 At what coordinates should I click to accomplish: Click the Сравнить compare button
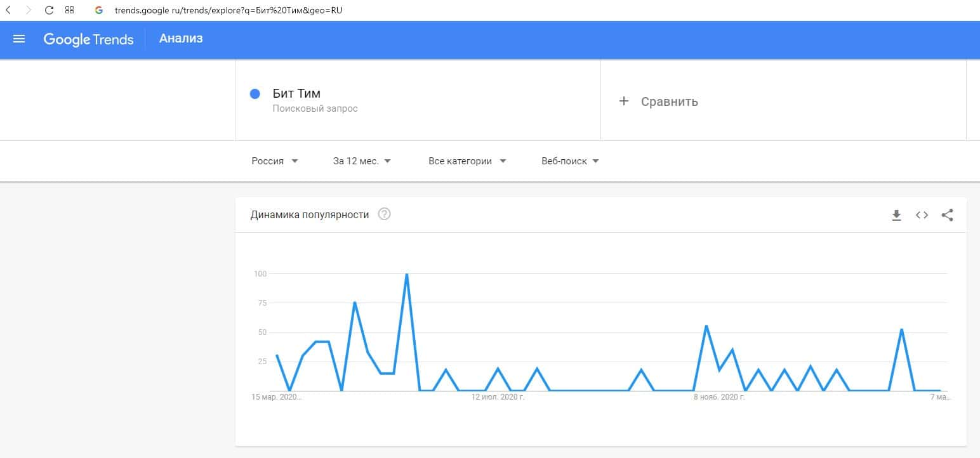click(669, 101)
